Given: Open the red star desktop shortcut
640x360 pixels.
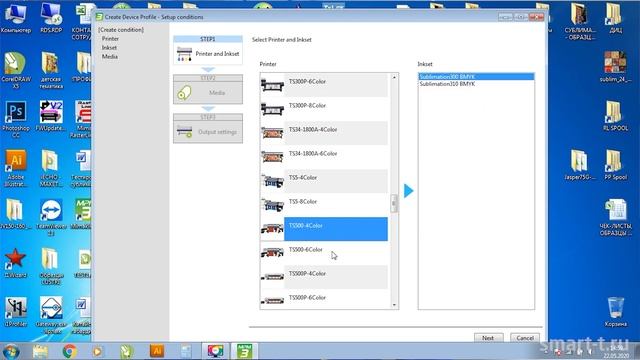Looking at the screenshot, I should [x=16, y=263].
